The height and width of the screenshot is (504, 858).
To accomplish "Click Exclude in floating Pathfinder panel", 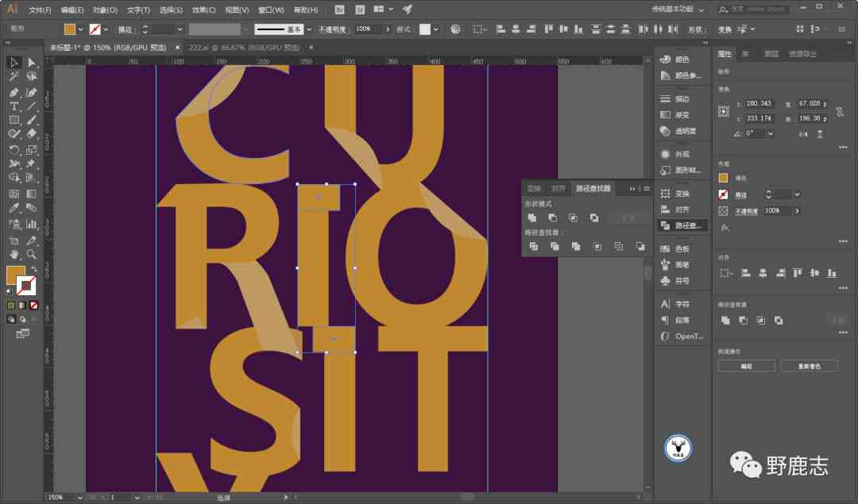I will pyautogui.click(x=594, y=217).
